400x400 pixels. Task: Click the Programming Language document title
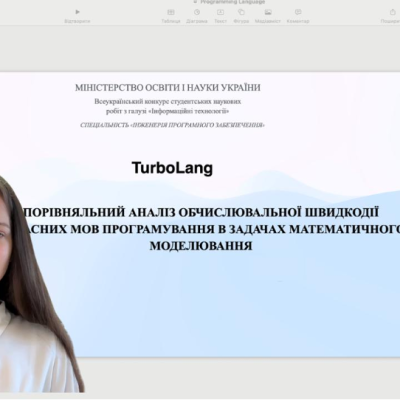pyautogui.click(x=233, y=2)
